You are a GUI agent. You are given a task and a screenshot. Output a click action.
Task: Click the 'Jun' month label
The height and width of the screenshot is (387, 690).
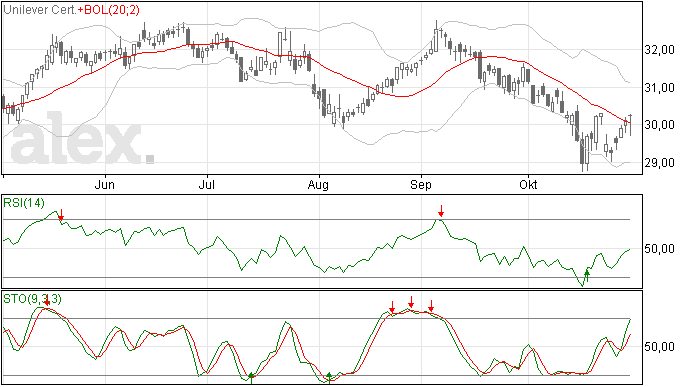pyautogui.click(x=104, y=184)
